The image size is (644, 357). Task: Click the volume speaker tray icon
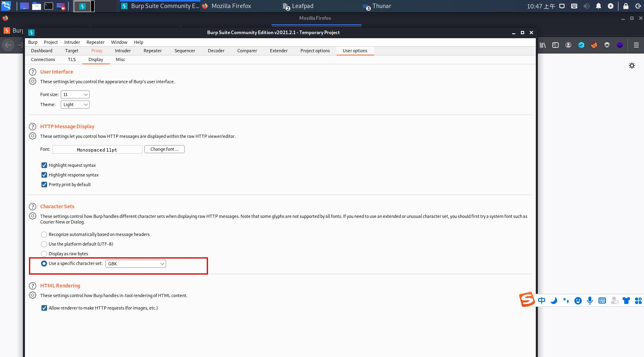586,6
